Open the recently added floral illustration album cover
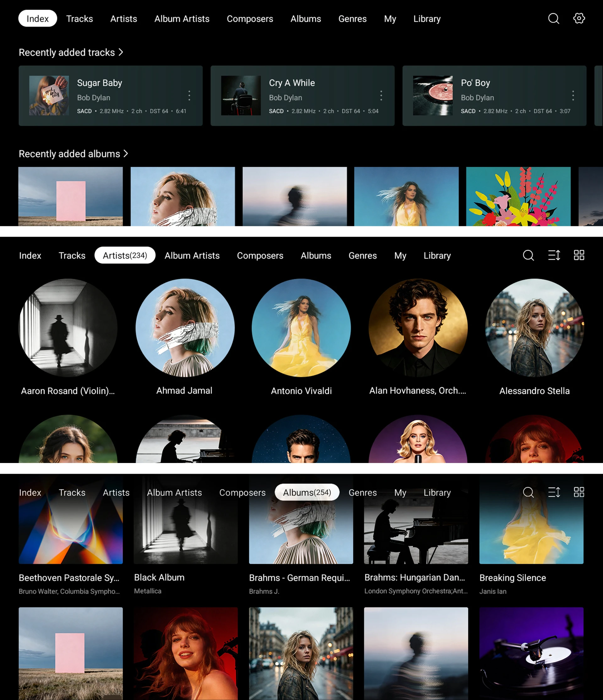 (518, 196)
